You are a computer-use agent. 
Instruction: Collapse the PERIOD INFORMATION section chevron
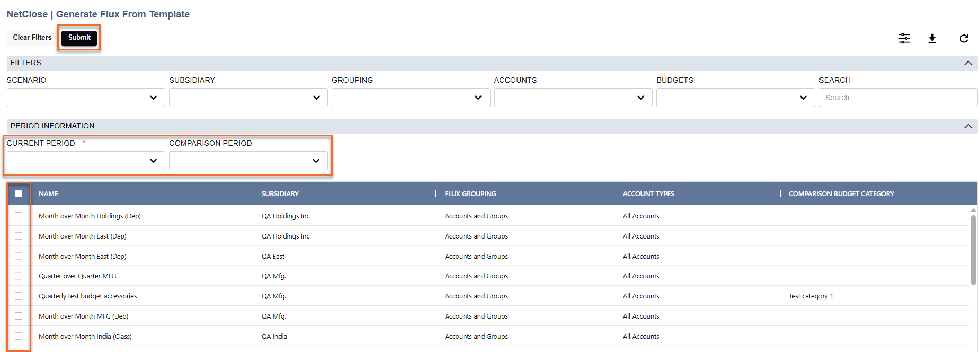(x=968, y=126)
